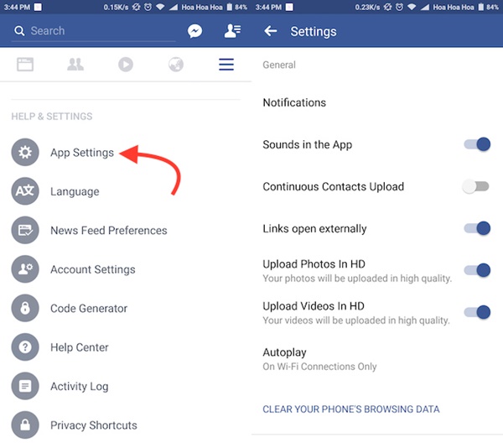Go back using the Settings arrow
Screen dimensions: 503x448
click(271, 31)
